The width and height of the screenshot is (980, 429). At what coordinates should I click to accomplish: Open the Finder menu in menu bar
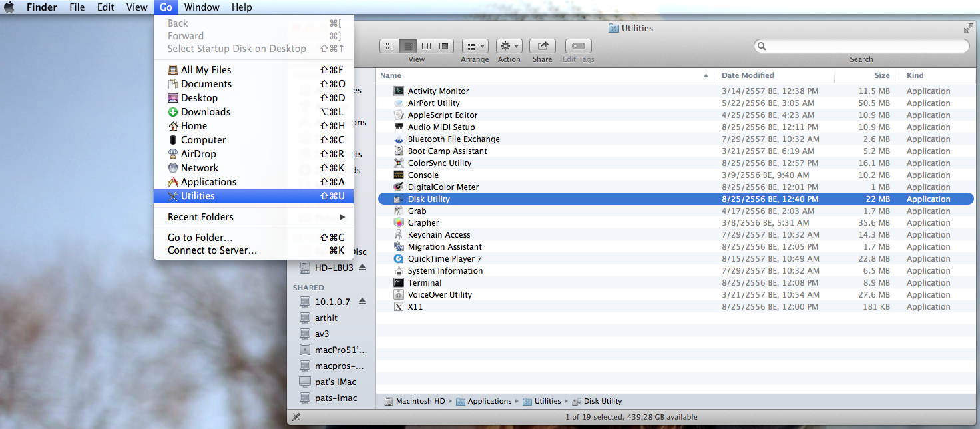click(41, 7)
